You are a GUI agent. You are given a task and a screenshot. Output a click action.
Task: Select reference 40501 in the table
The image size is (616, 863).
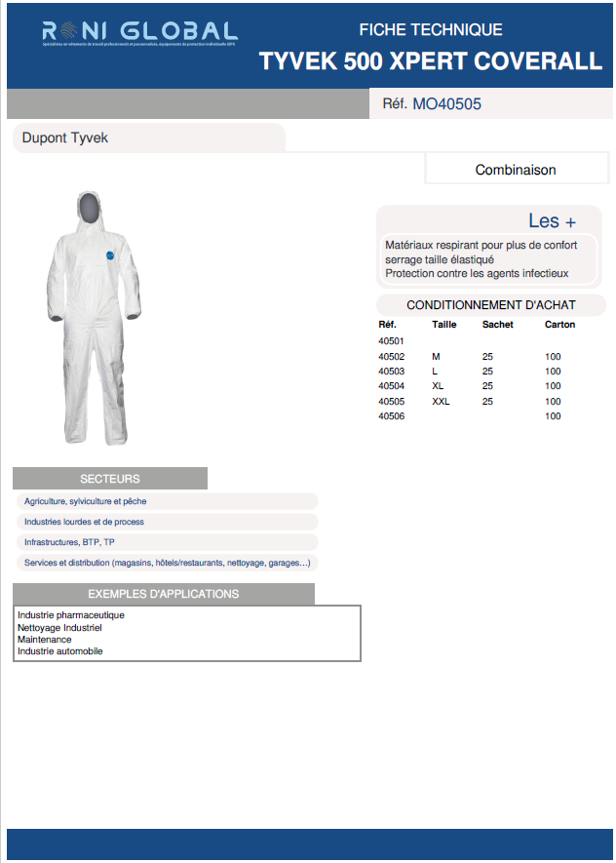[391, 341]
